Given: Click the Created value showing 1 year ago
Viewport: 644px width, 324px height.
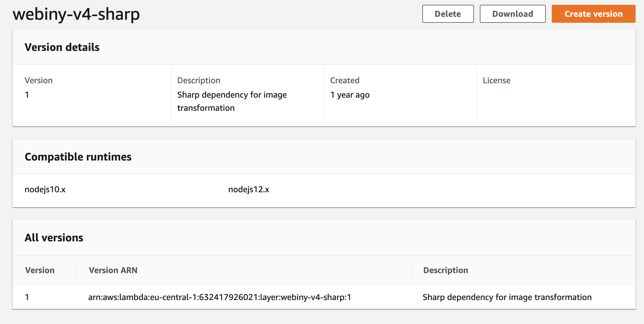Looking at the screenshot, I should pyautogui.click(x=350, y=95).
